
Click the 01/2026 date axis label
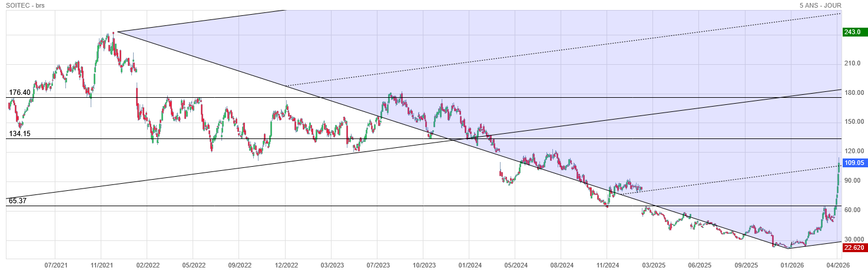[x=791, y=265]
